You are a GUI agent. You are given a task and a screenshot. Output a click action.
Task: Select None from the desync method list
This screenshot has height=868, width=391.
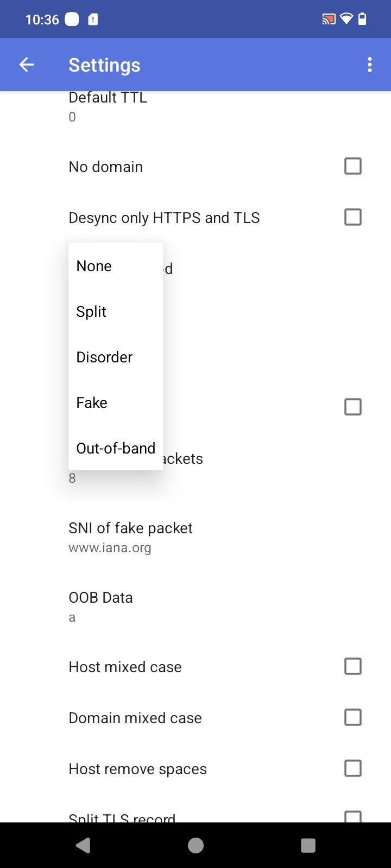[x=94, y=266]
